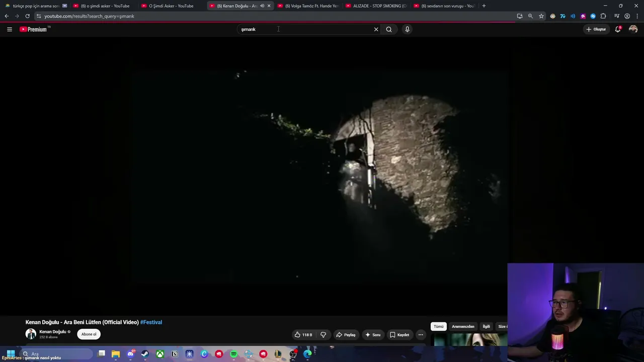Open the zoom control in the address bar
The height and width of the screenshot is (362, 644).
(x=530, y=16)
